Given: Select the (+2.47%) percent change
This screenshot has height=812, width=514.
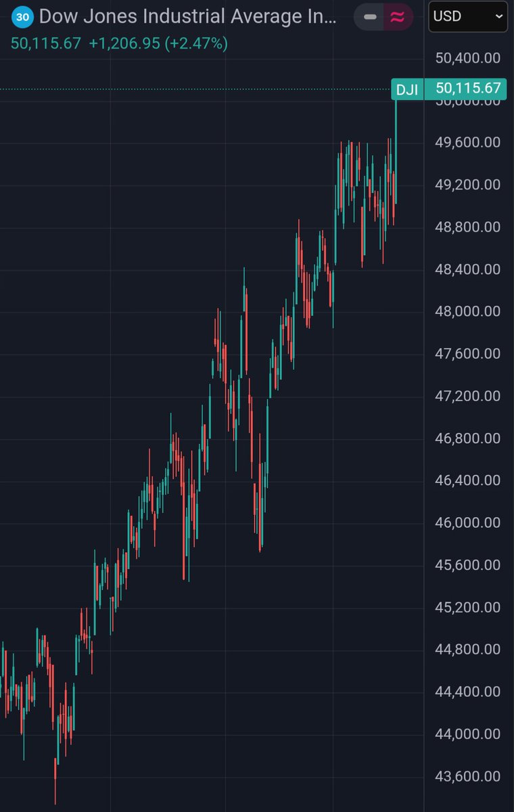Looking at the screenshot, I should (x=196, y=44).
